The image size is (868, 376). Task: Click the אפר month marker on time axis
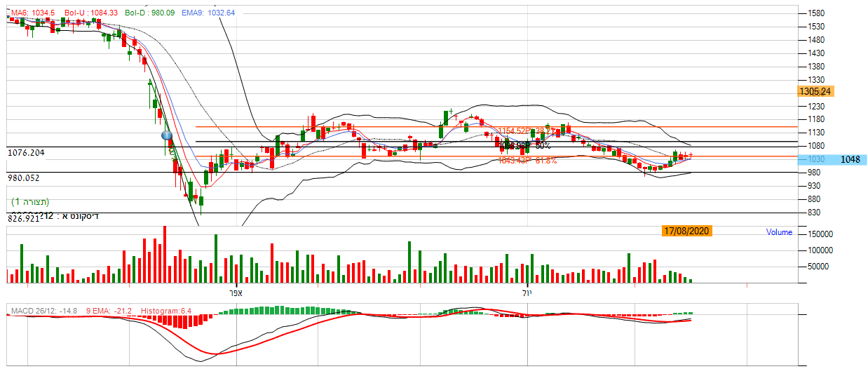[x=234, y=292]
